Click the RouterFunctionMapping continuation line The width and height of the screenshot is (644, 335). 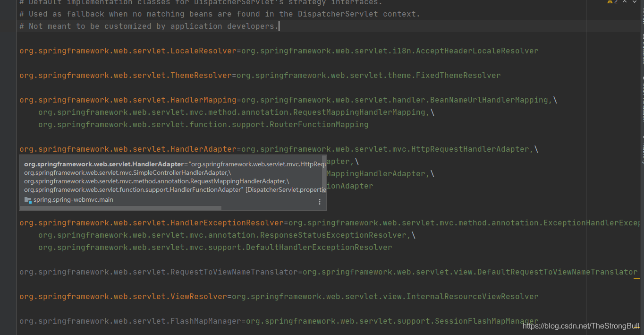point(203,124)
